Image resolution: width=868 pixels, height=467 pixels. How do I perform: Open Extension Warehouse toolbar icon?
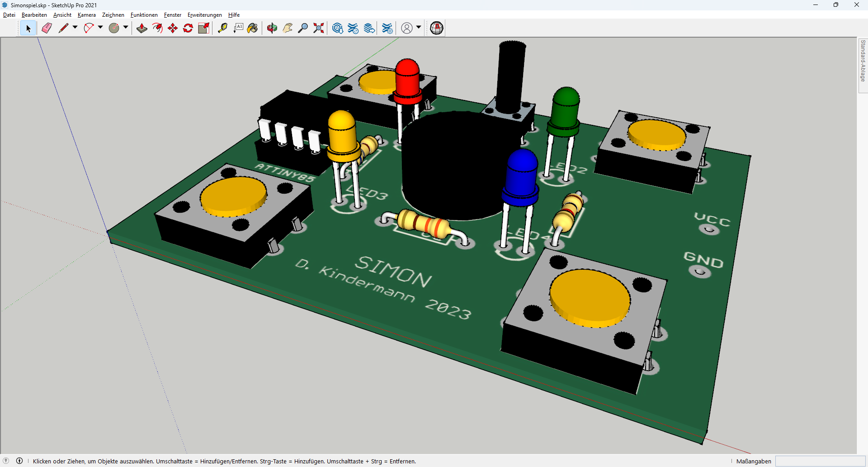(353, 29)
